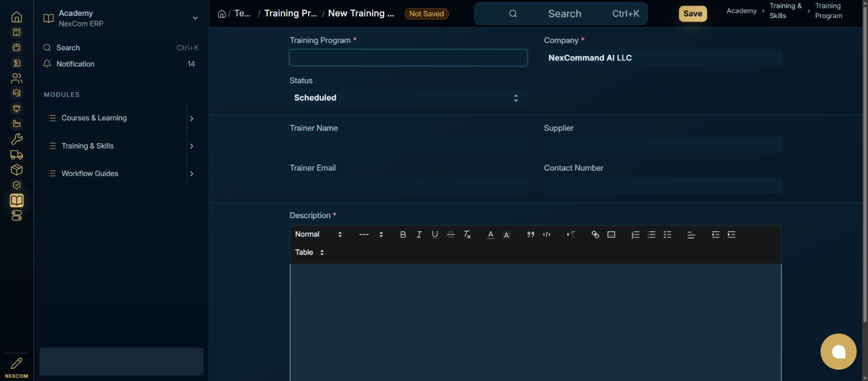The height and width of the screenshot is (381, 868).
Task: Open the Status dropdown showing Scheduled
Action: [x=408, y=98]
